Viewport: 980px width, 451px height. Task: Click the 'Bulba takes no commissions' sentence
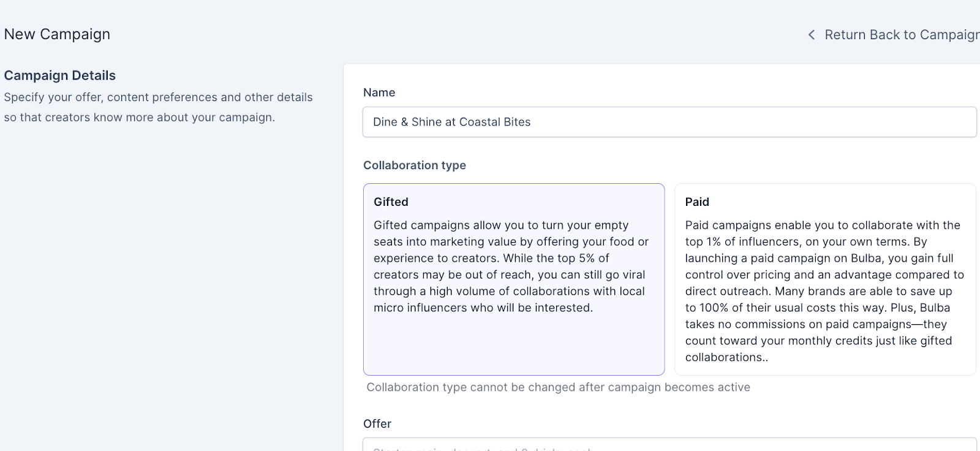coord(821,324)
